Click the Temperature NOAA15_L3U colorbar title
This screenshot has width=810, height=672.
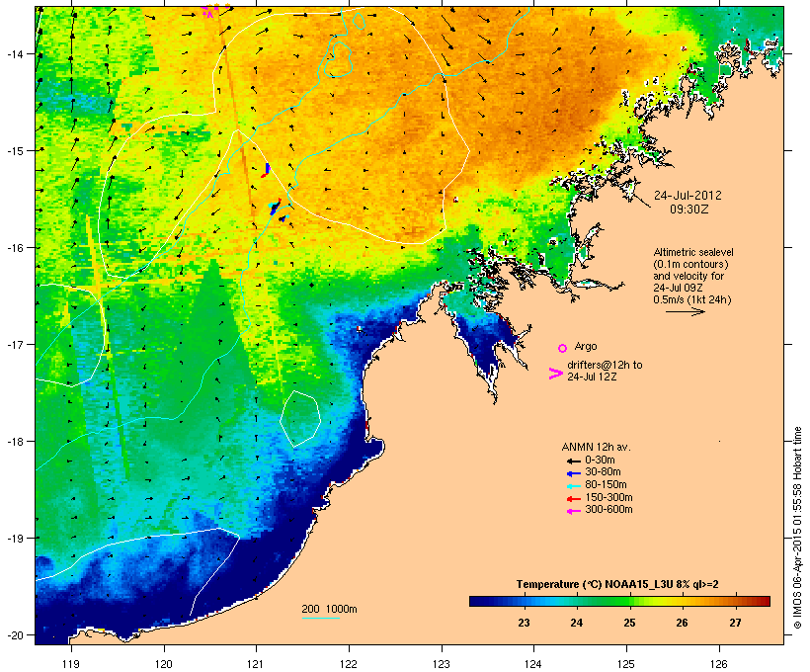point(617,584)
